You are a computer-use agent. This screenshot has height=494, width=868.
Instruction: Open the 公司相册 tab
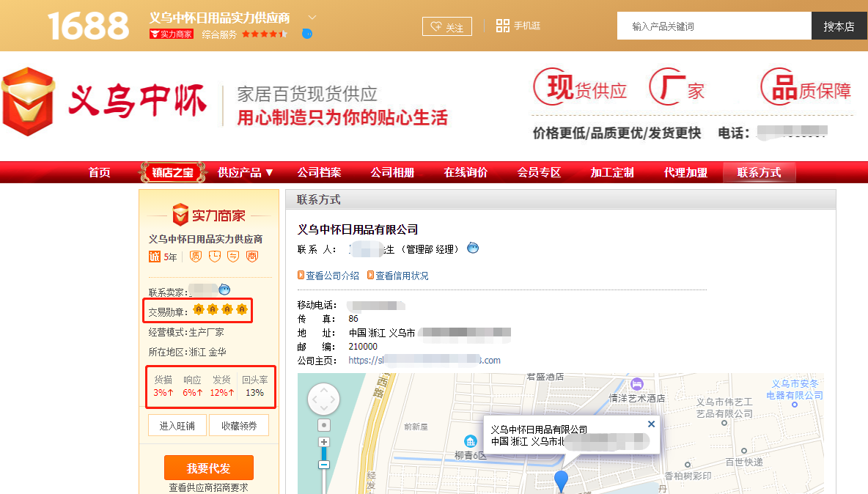click(x=392, y=172)
